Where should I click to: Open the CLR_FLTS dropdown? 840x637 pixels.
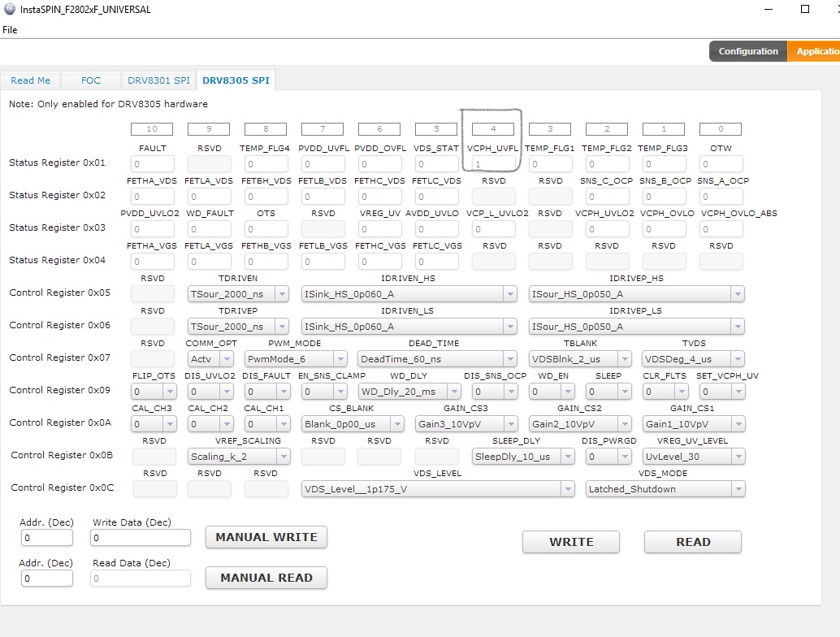(665, 392)
